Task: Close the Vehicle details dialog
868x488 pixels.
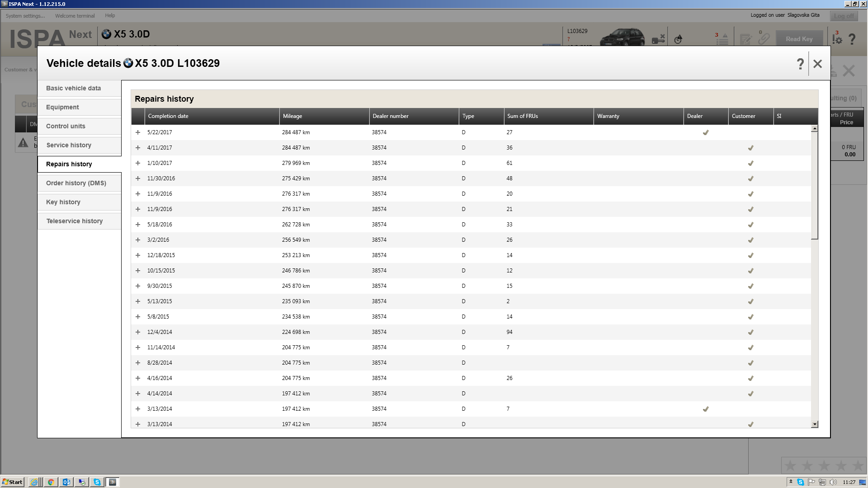Action: point(817,64)
